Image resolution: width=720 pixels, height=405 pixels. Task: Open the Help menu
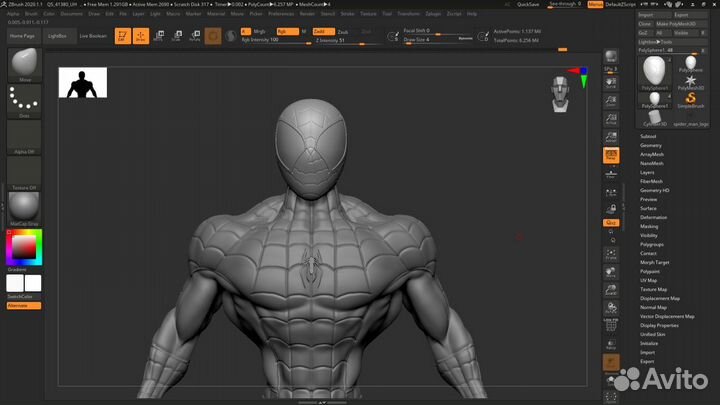(472, 14)
